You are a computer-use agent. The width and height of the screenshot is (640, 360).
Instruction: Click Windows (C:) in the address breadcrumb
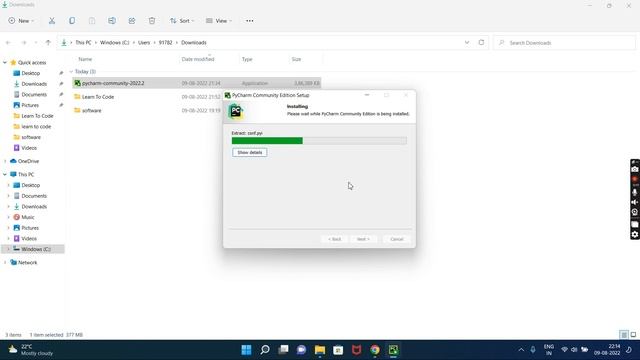114,42
